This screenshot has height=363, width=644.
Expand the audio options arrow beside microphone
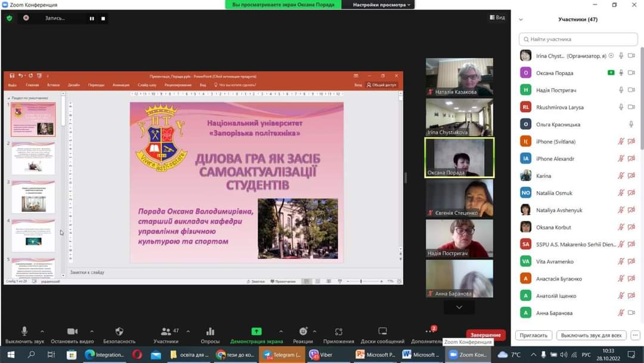42,331
